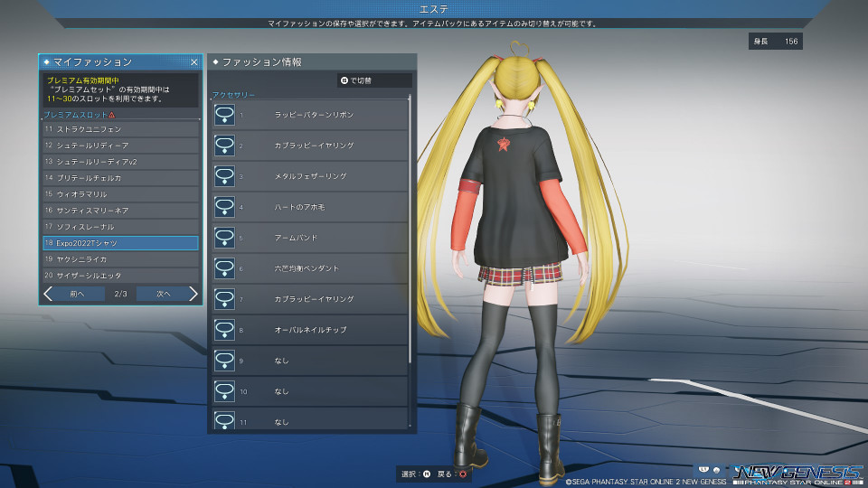Viewport: 868px width, 488px height.
Task: Click the 選択 button prompt icon
Action: tap(426, 474)
